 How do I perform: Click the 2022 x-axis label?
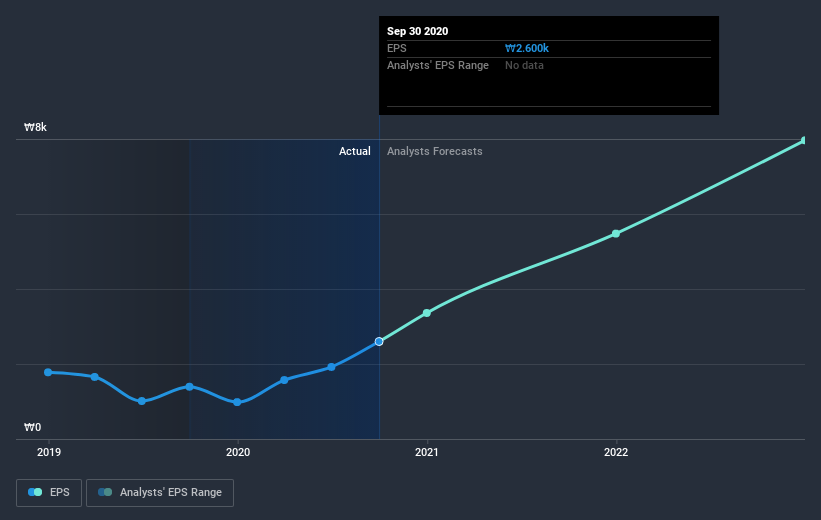pos(616,452)
